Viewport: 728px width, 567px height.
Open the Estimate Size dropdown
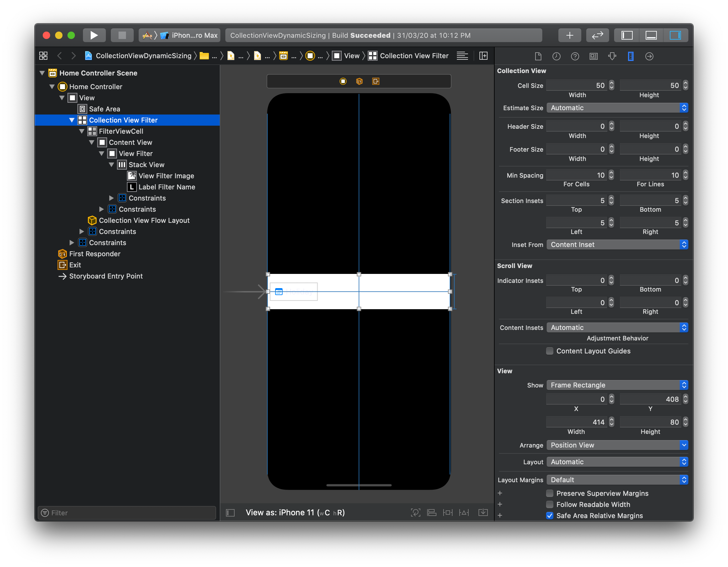617,108
